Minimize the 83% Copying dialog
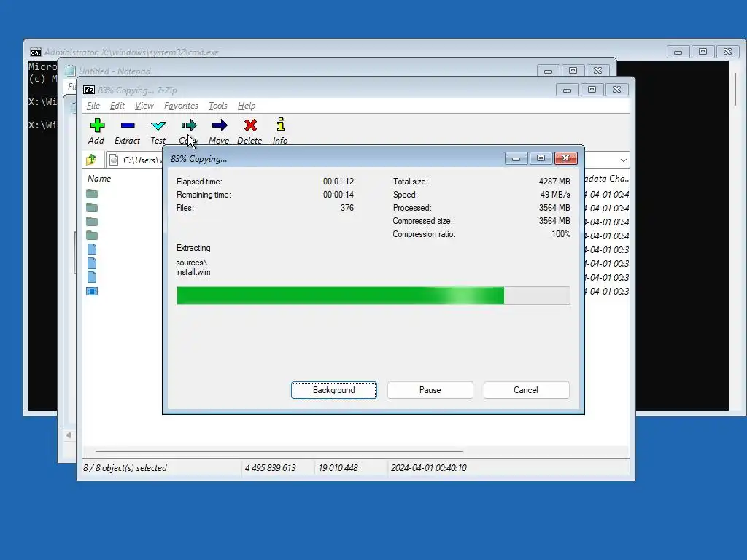747x560 pixels. (516, 158)
